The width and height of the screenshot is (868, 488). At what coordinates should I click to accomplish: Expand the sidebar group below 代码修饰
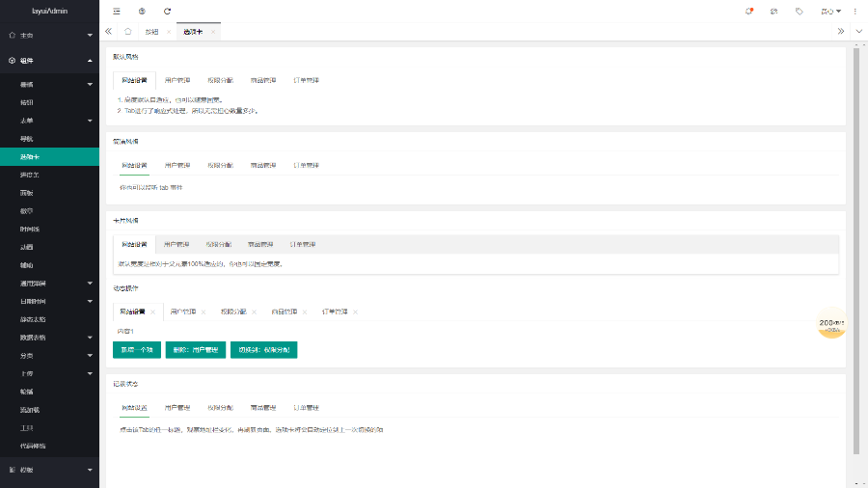point(50,470)
